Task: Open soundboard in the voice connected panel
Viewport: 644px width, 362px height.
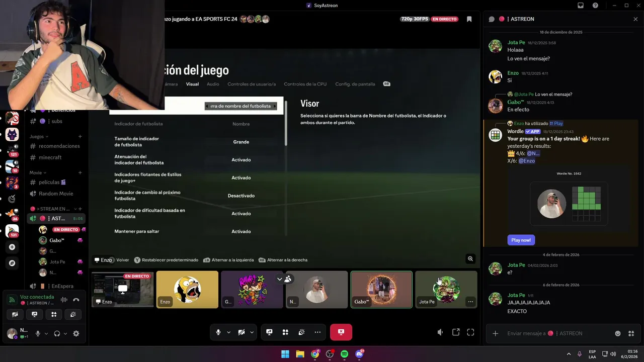Action: click(73, 314)
